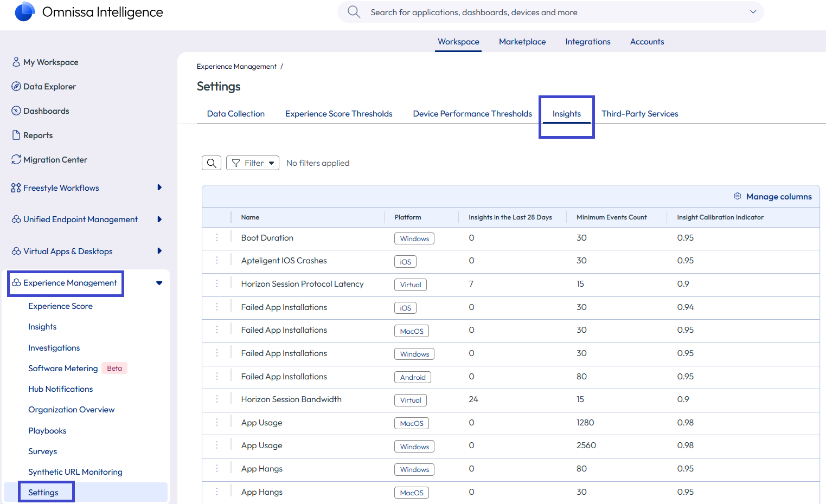The width and height of the screenshot is (826, 504).
Task: Sort by Insight Calibration Indicator header
Action: [720, 217]
